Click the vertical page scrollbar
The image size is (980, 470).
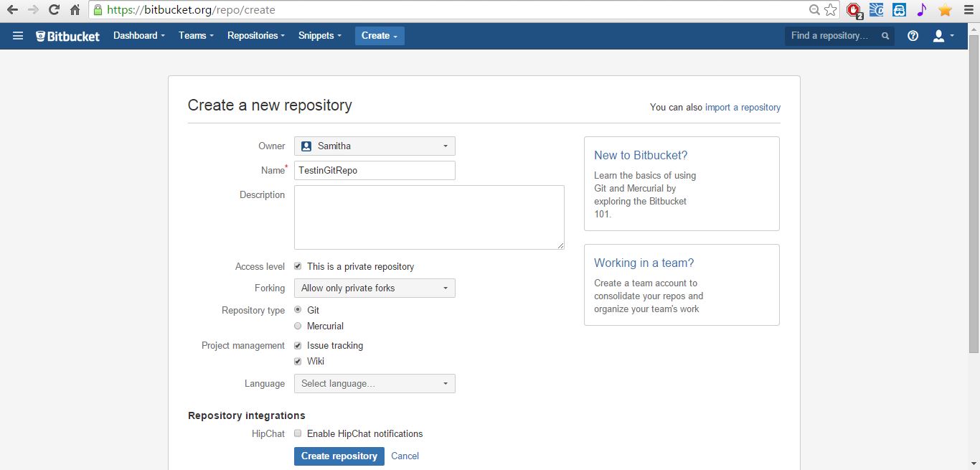[974, 193]
